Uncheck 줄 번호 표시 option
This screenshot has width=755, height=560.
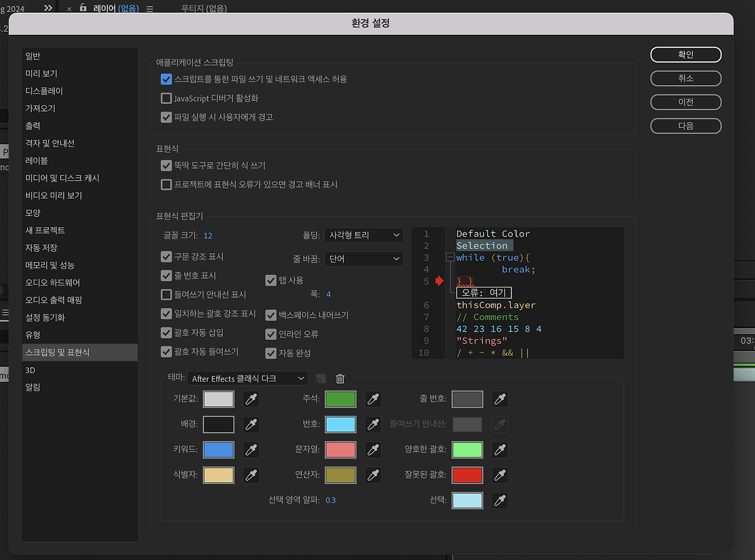pos(166,276)
